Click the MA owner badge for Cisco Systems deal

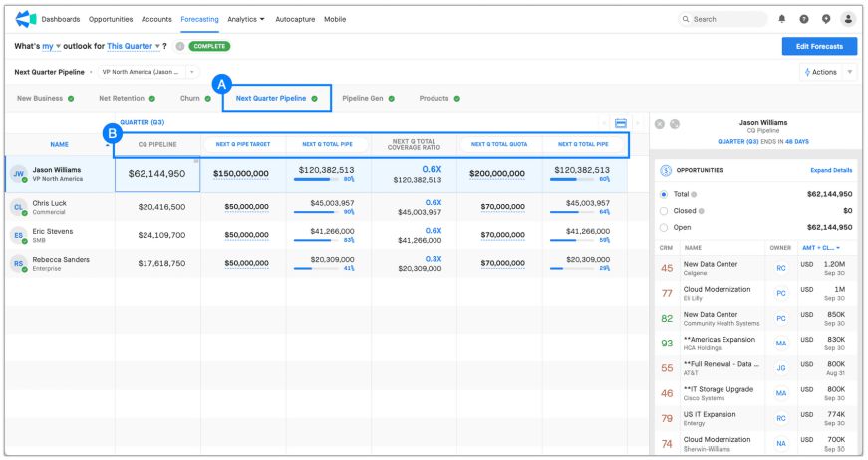(780, 393)
